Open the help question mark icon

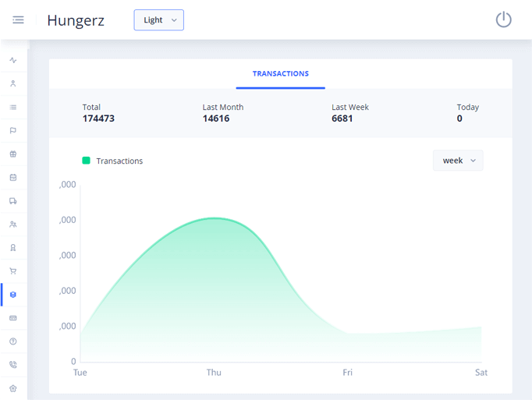click(x=13, y=342)
